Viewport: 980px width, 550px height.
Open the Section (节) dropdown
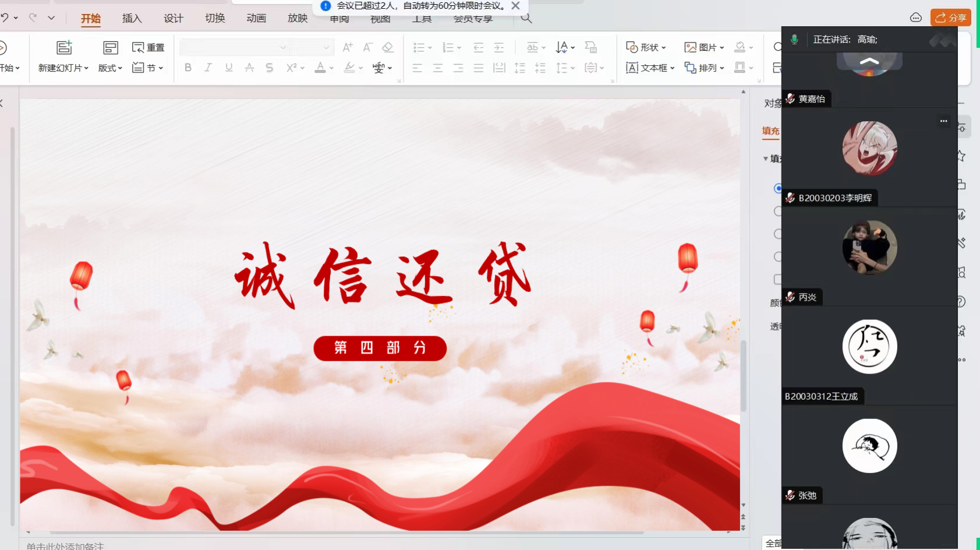[x=147, y=68]
